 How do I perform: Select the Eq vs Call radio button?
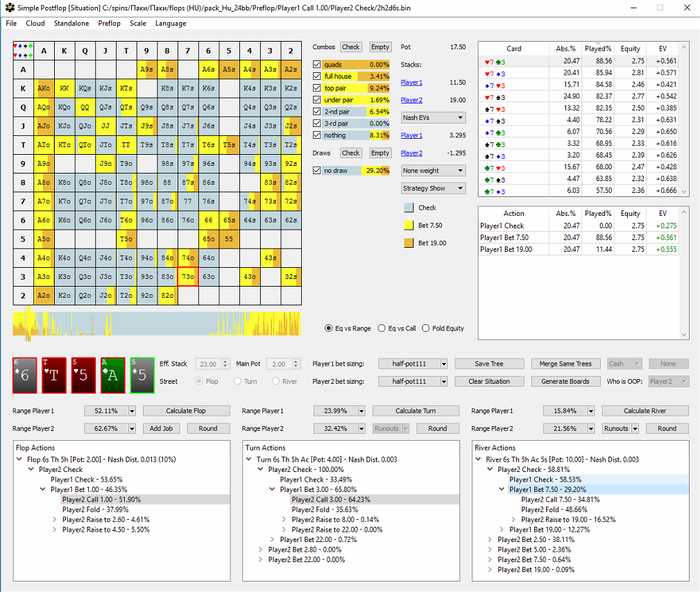click(382, 328)
